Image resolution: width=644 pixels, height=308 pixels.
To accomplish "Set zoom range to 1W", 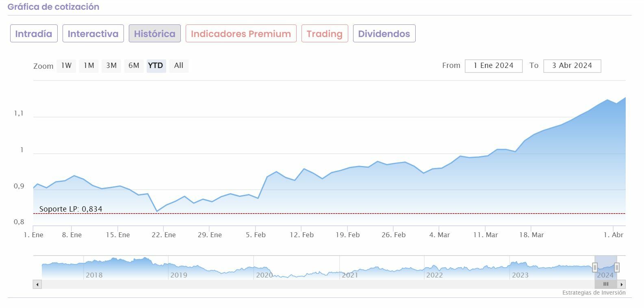I will (66, 66).
